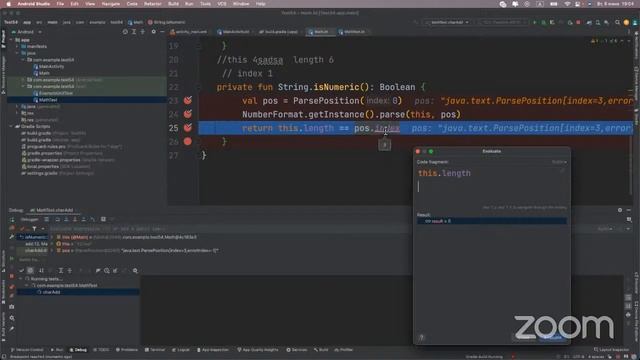
Task: Click the filter frames funnel icon
Action: pyautogui.click(x=34, y=229)
